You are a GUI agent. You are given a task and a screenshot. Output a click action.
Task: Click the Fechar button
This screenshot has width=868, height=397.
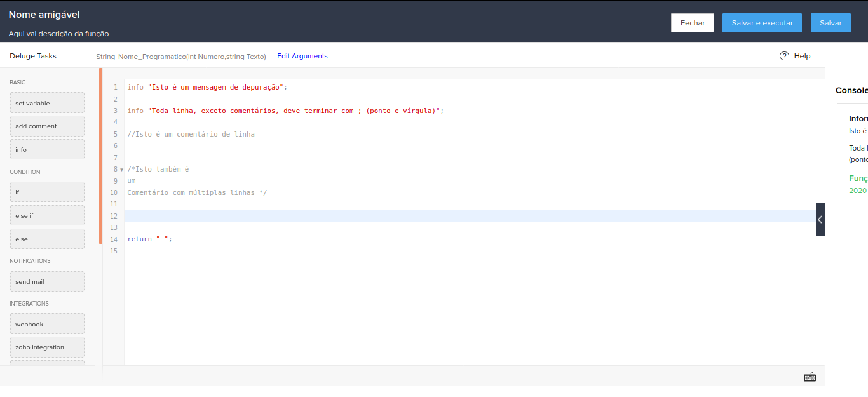click(x=693, y=23)
